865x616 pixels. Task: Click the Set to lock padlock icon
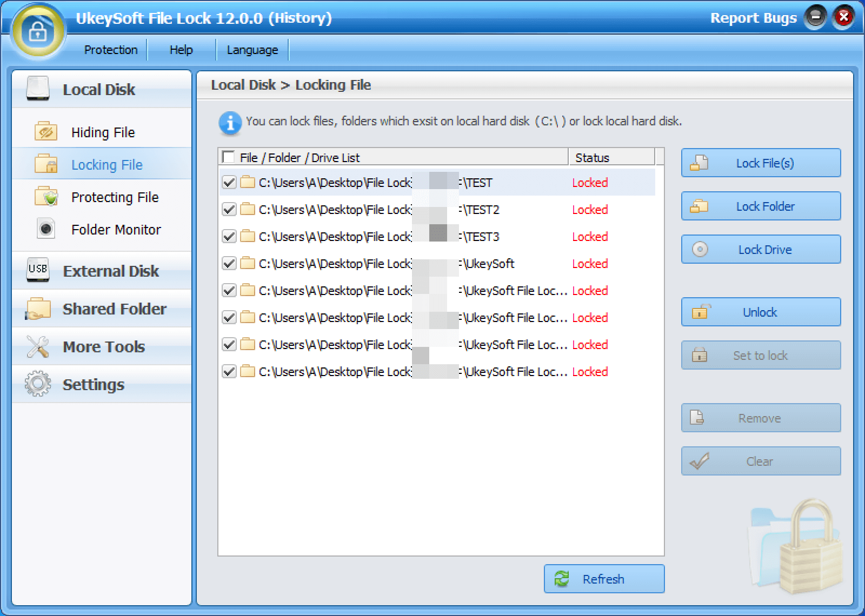point(700,355)
